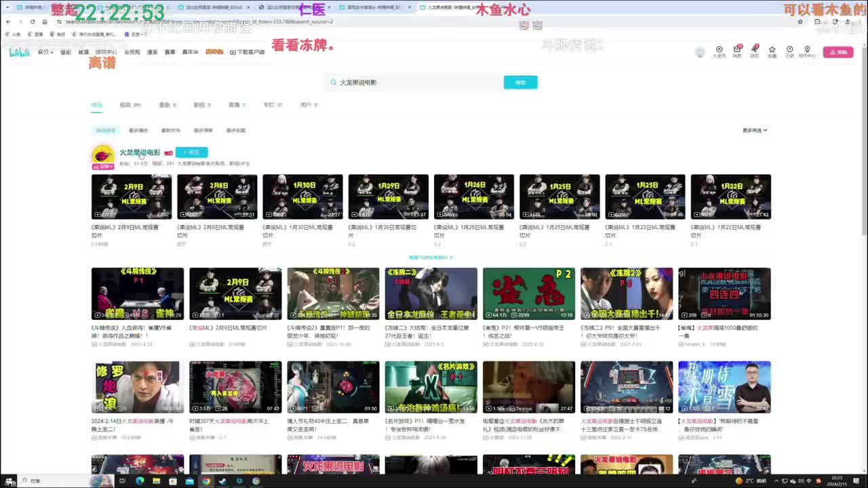This screenshot has width=868, height=488.
Task: Select the 综合 results tab
Action: (x=97, y=105)
